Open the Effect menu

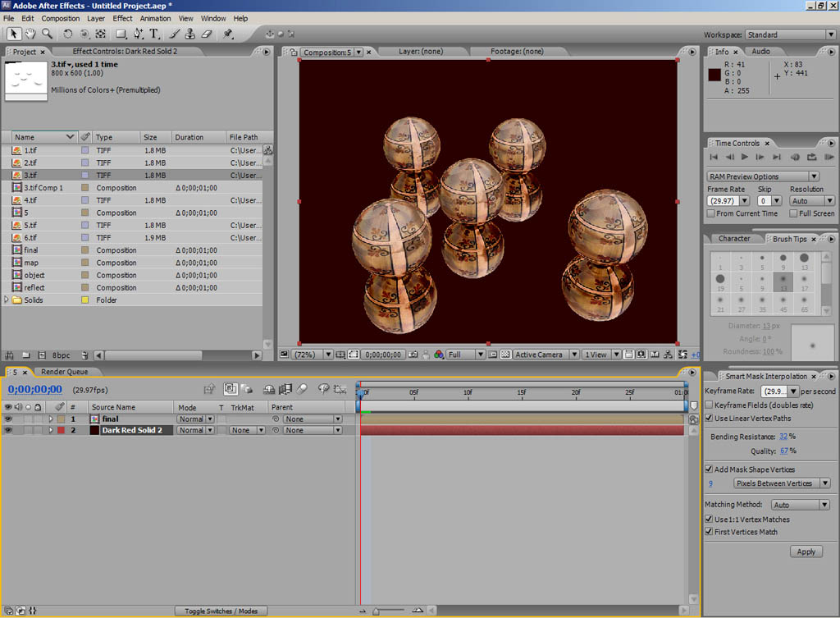click(x=122, y=18)
